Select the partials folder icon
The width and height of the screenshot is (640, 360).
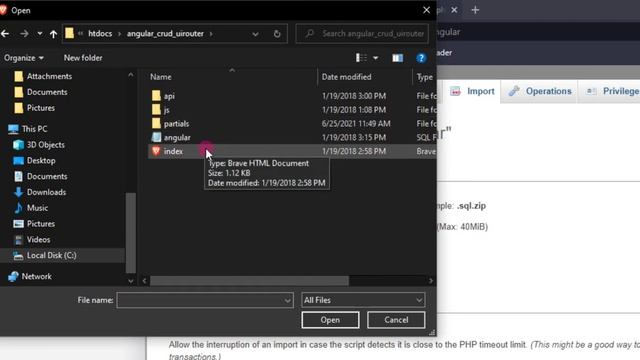click(x=156, y=124)
